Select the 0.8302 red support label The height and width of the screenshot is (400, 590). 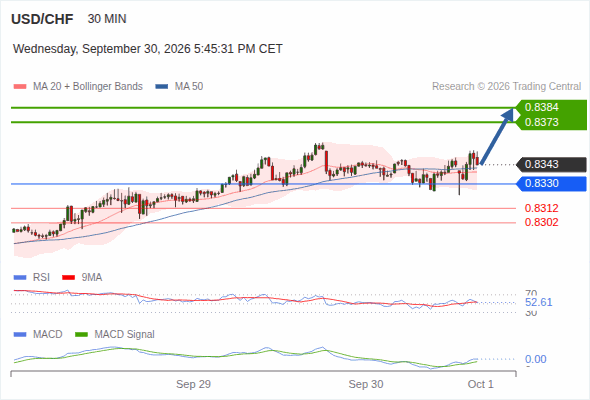click(x=541, y=222)
